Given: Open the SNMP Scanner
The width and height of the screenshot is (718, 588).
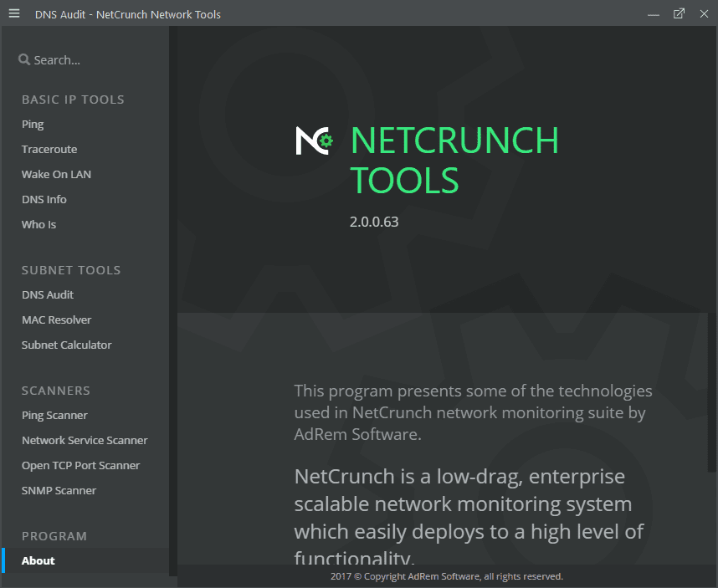Looking at the screenshot, I should pyautogui.click(x=59, y=490).
